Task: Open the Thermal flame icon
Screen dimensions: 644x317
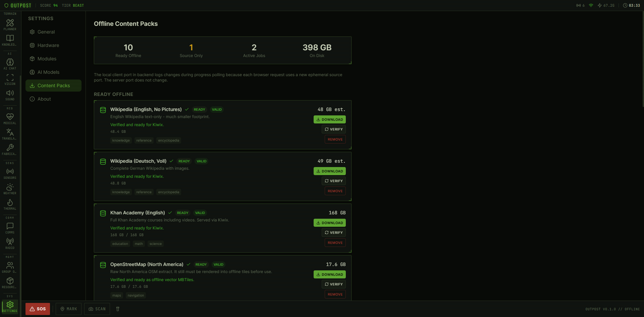Action: 10,204
